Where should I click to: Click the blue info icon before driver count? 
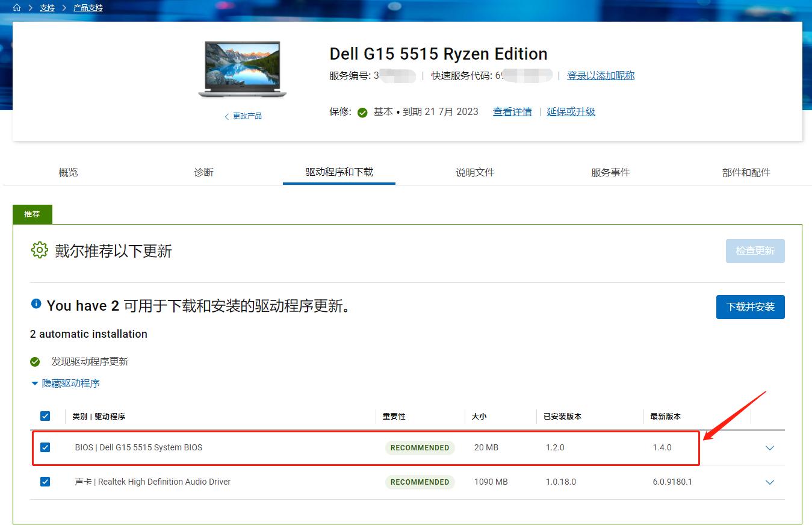click(36, 303)
